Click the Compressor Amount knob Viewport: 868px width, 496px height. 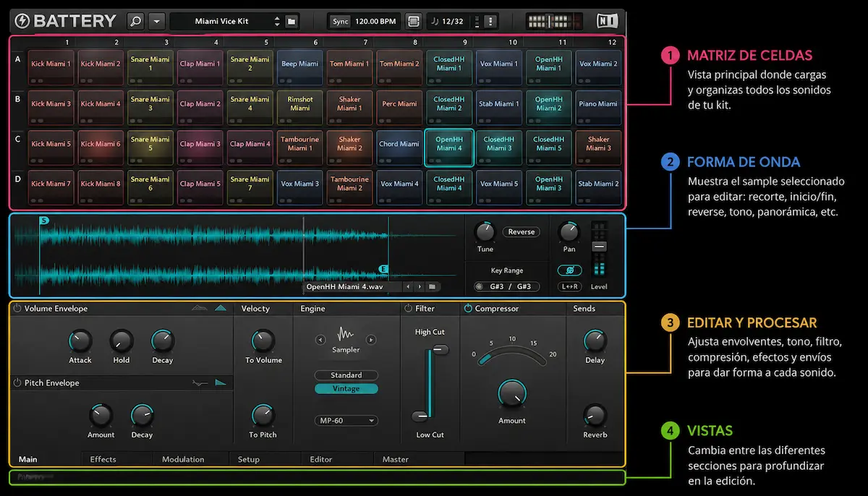512,395
